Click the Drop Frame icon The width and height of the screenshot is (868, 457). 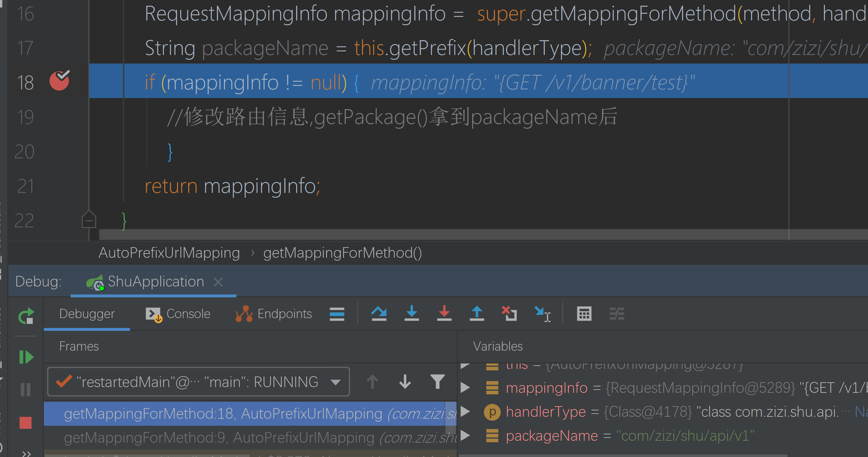(510, 314)
